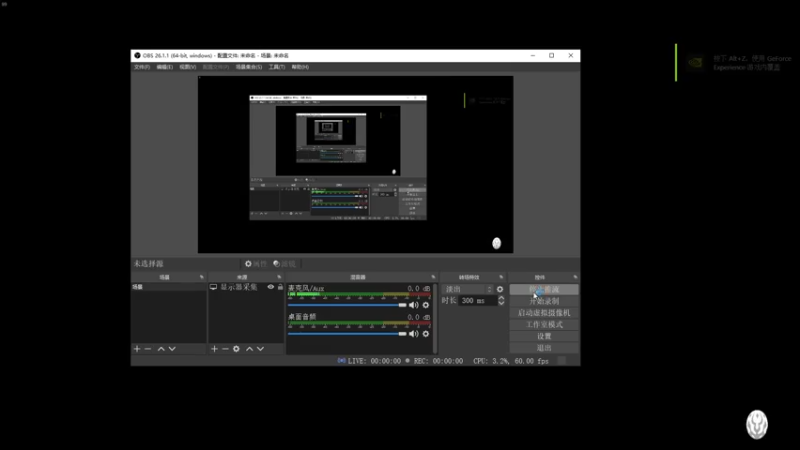Viewport: 800px width, 450px height.
Task: Toggle the lock on 显示器采集 source
Action: click(x=280, y=287)
